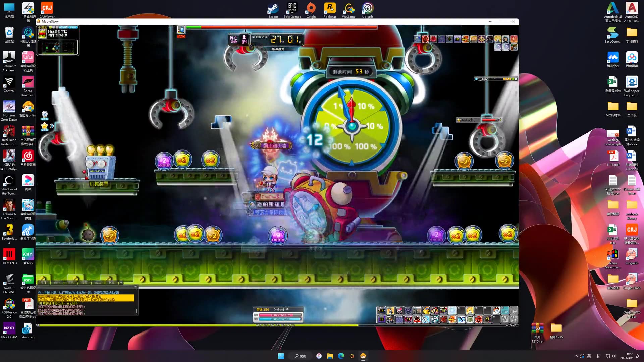This screenshot has height=362, width=644.
Task: Click the boss HP bar at top
Action: point(282,27)
